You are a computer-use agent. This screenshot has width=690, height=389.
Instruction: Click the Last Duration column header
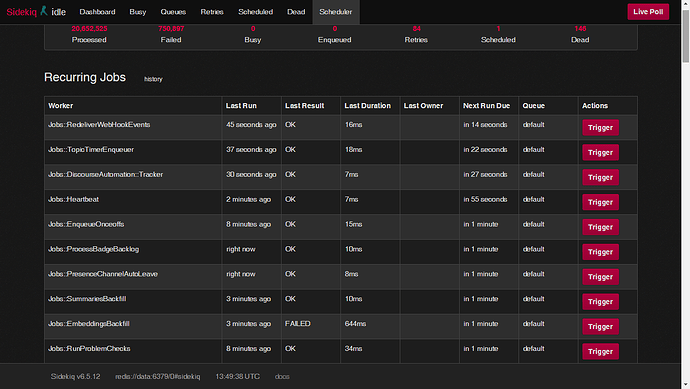[367, 106]
